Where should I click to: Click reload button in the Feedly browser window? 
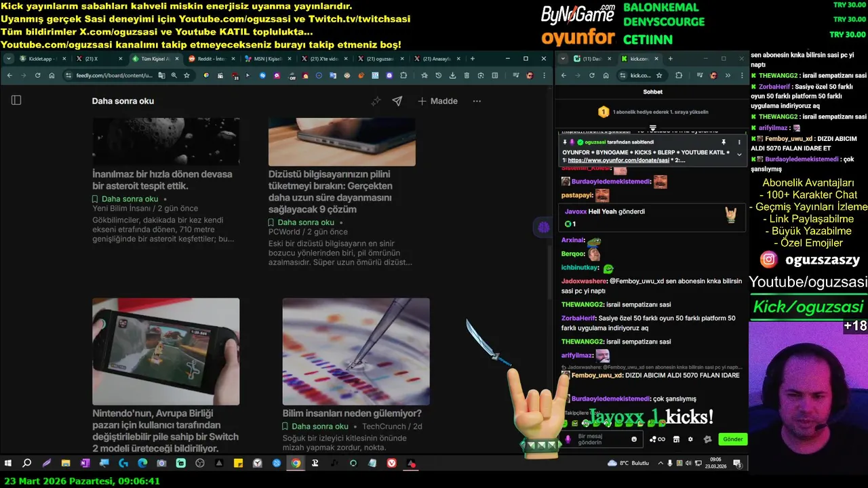click(x=37, y=75)
